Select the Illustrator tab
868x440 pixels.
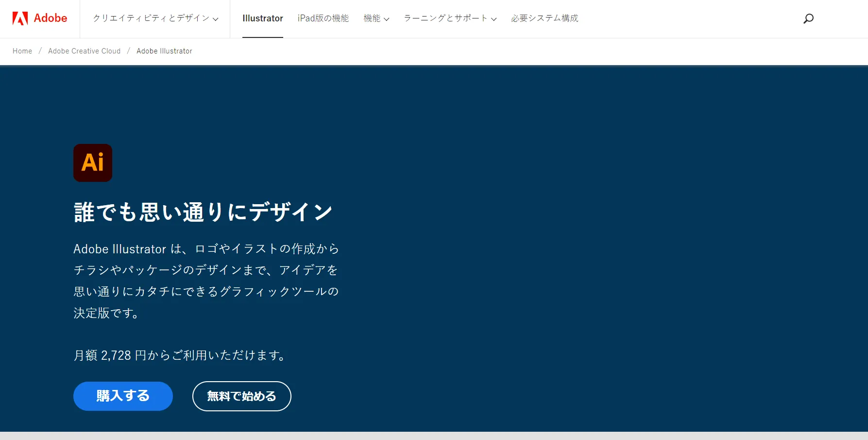[263, 18]
